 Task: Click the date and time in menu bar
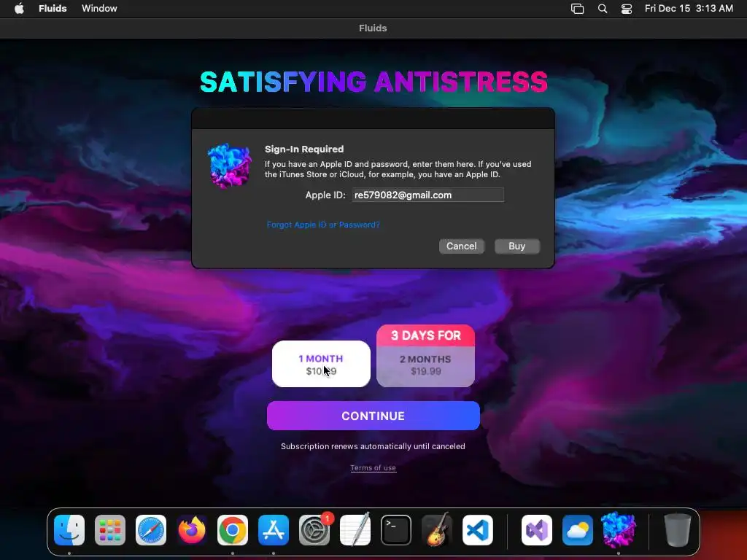click(x=689, y=9)
